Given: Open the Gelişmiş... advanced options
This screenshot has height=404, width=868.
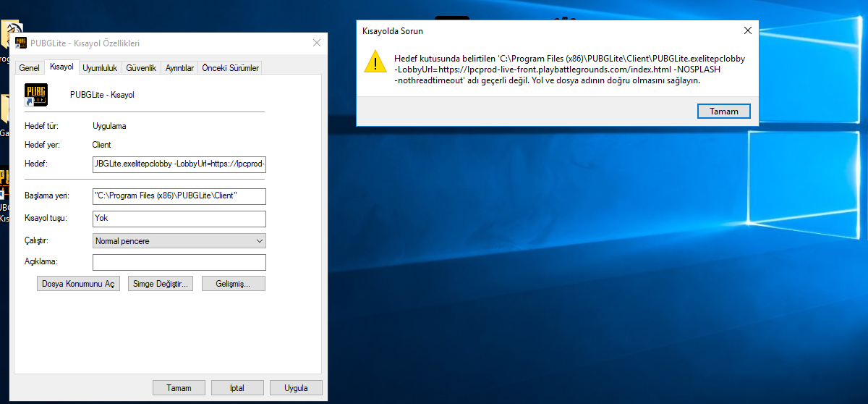Looking at the screenshot, I should click(x=234, y=284).
